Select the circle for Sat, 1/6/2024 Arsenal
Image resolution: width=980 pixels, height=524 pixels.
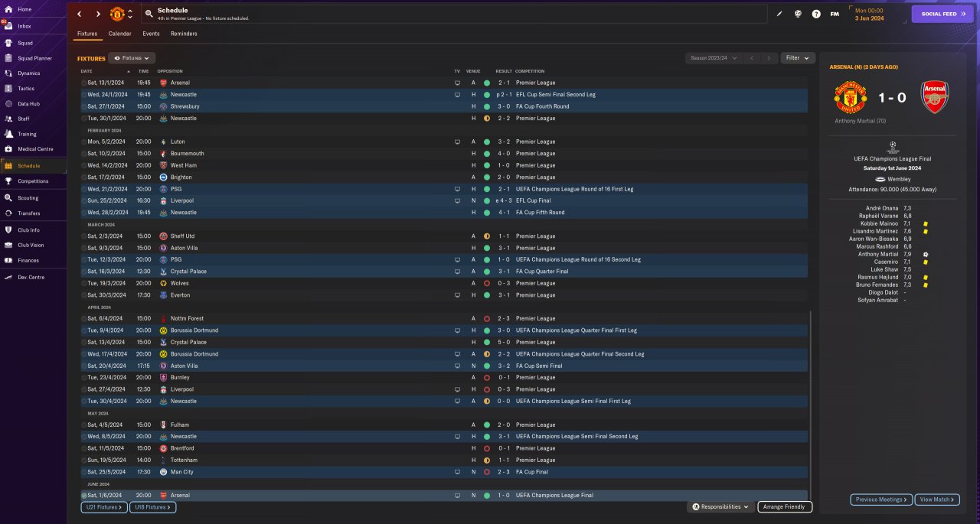pyautogui.click(x=84, y=496)
